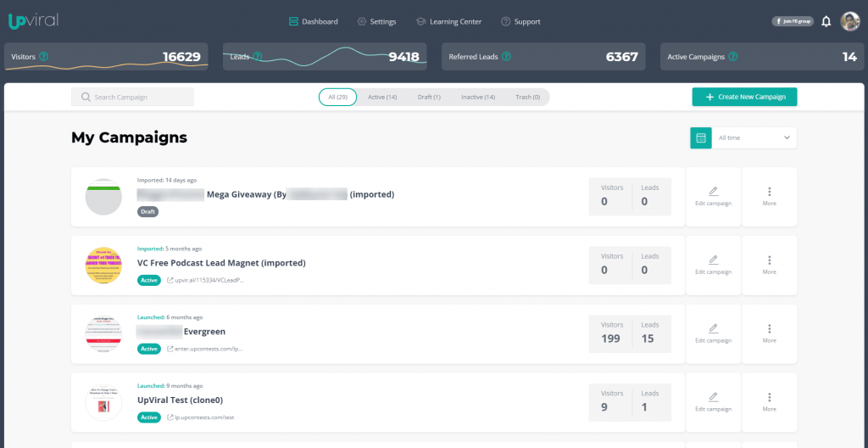Open the upcontests.com/text campaign link
This screenshot has width=868, height=448.
(x=204, y=417)
